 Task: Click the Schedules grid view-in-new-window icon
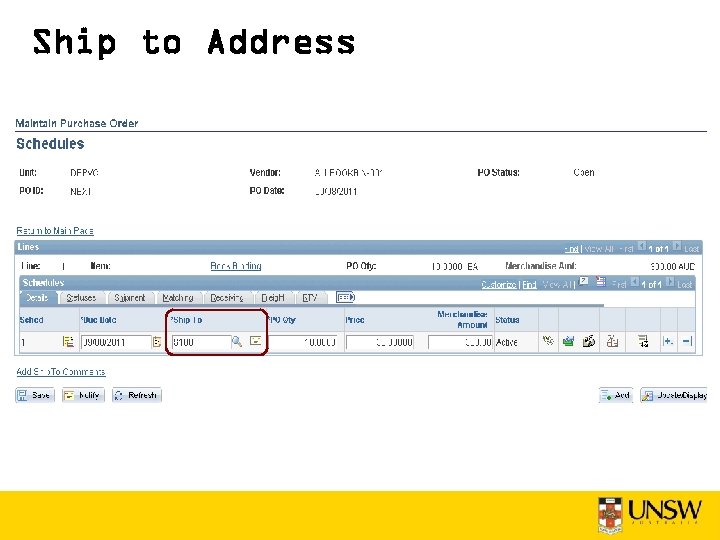584,281
